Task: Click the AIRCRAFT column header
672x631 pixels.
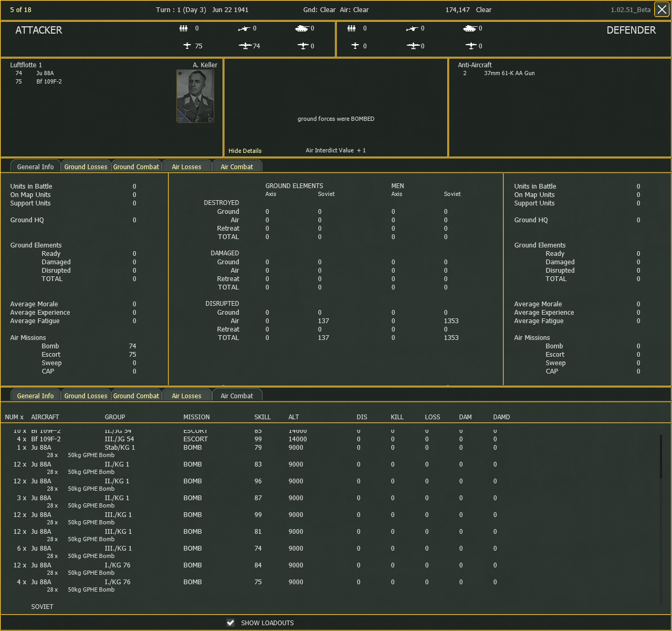Action: pos(45,417)
